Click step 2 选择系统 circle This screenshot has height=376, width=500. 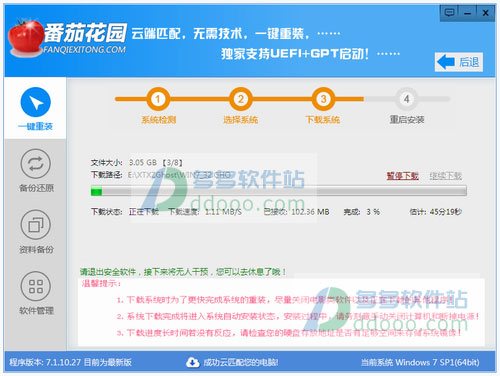pyautogui.click(x=240, y=99)
